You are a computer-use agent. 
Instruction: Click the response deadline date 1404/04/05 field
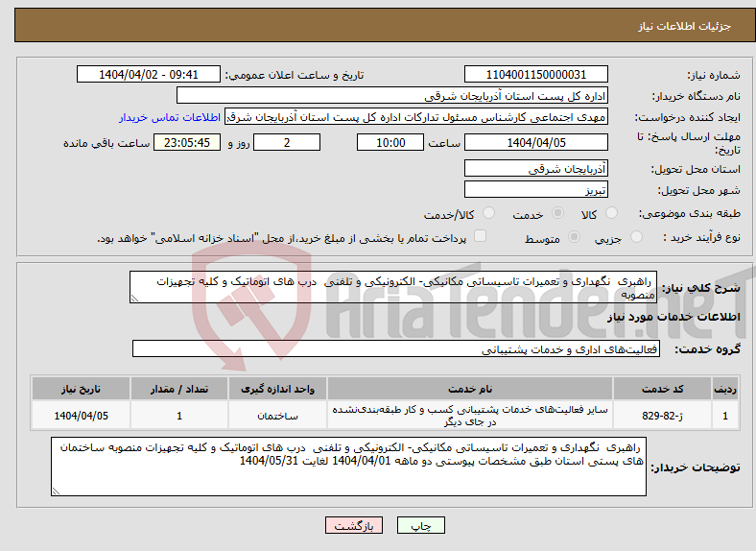(x=535, y=142)
